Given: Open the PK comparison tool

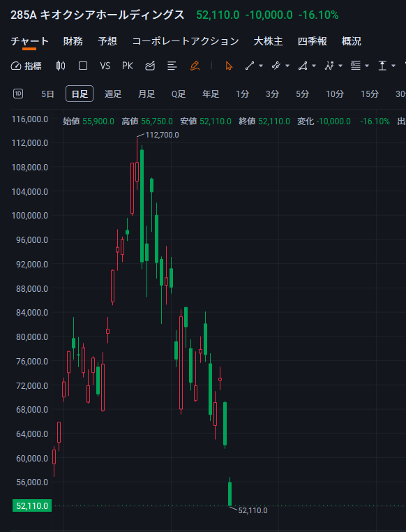Looking at the screenshot, I should [x=128, y=66].
